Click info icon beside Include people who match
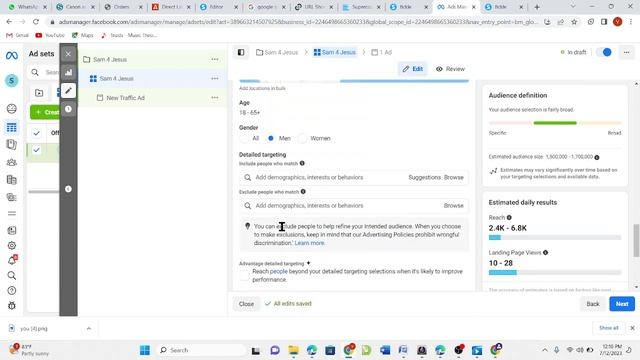Screen dimensions: 640x360 click(x=302, y=163)
